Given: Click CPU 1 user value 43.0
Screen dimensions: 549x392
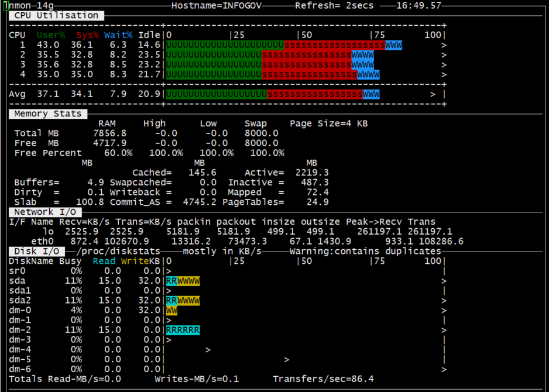Looking at the screenshot, I should tap(48, 45).
